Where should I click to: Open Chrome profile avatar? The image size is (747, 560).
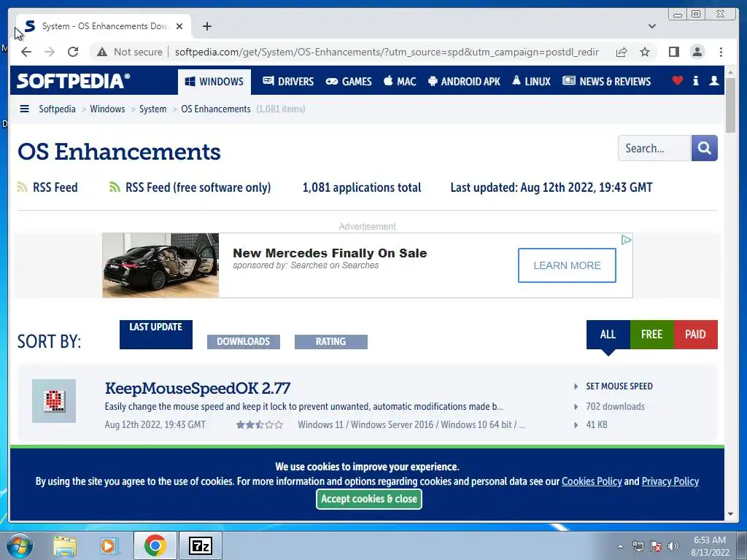[697, 52]
